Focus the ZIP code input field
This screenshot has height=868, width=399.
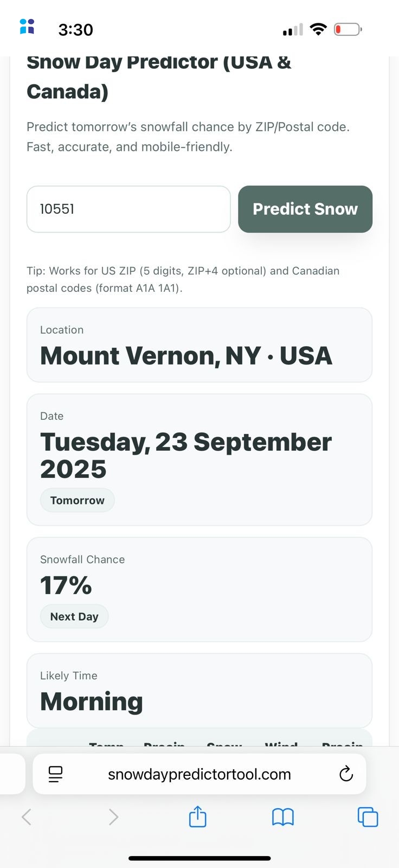pyautogui.click(x=128, y=209)
